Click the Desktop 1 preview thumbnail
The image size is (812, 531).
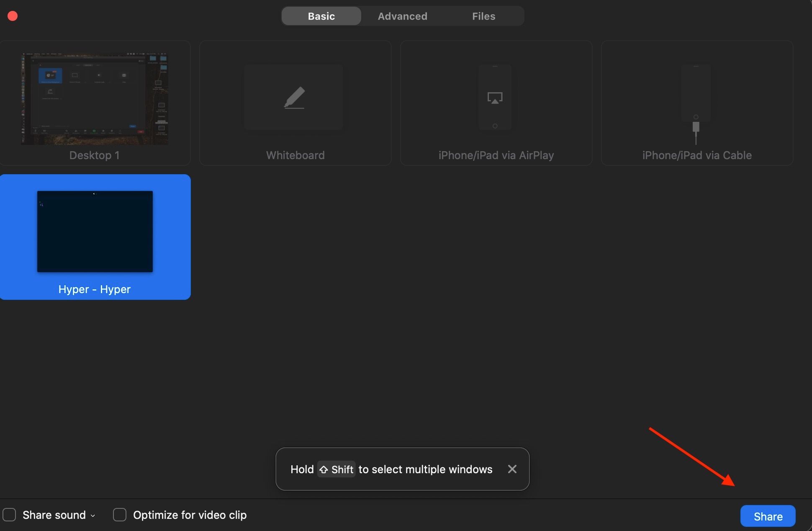pyautogui.click(x=95, y=98)
